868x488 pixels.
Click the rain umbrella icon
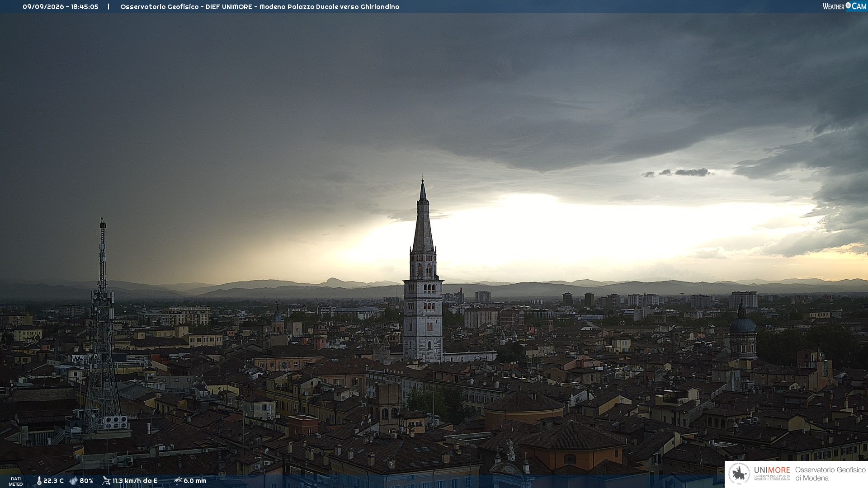click(x=178, y=481)
